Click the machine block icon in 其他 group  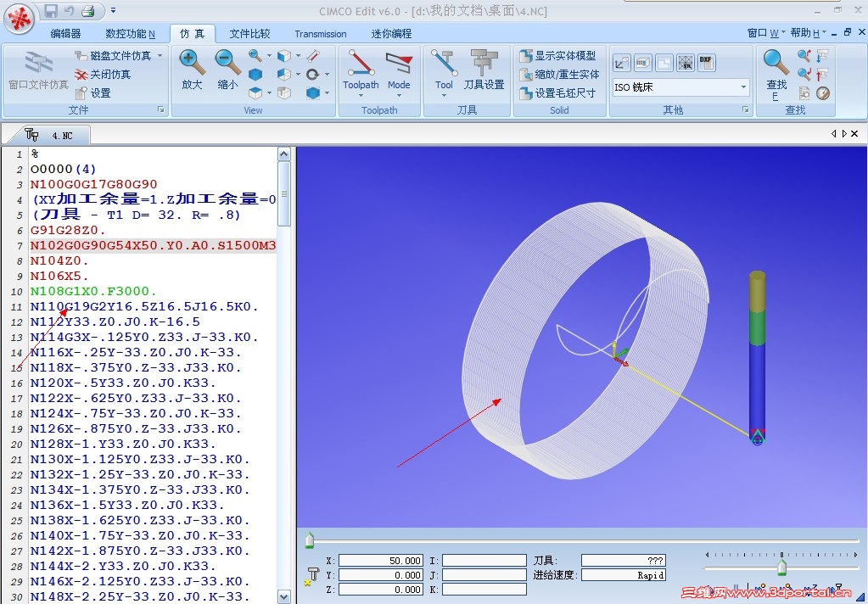point(642,63)
